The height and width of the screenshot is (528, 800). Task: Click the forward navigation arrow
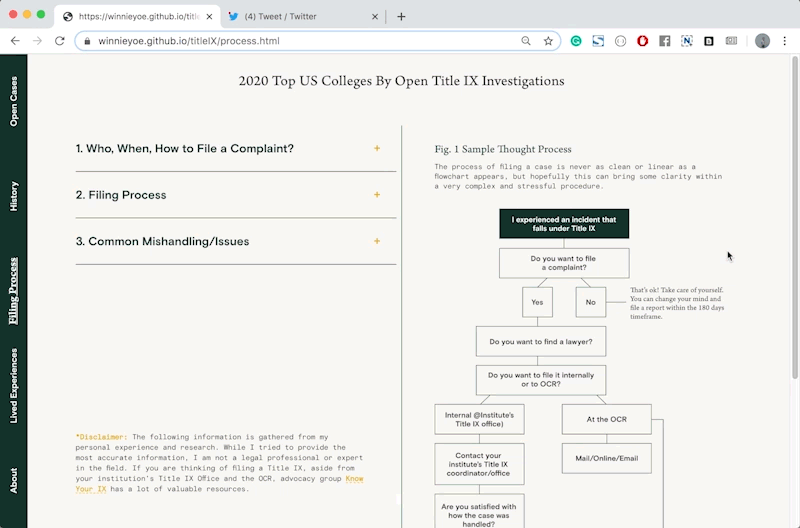(x=37, y=41)
